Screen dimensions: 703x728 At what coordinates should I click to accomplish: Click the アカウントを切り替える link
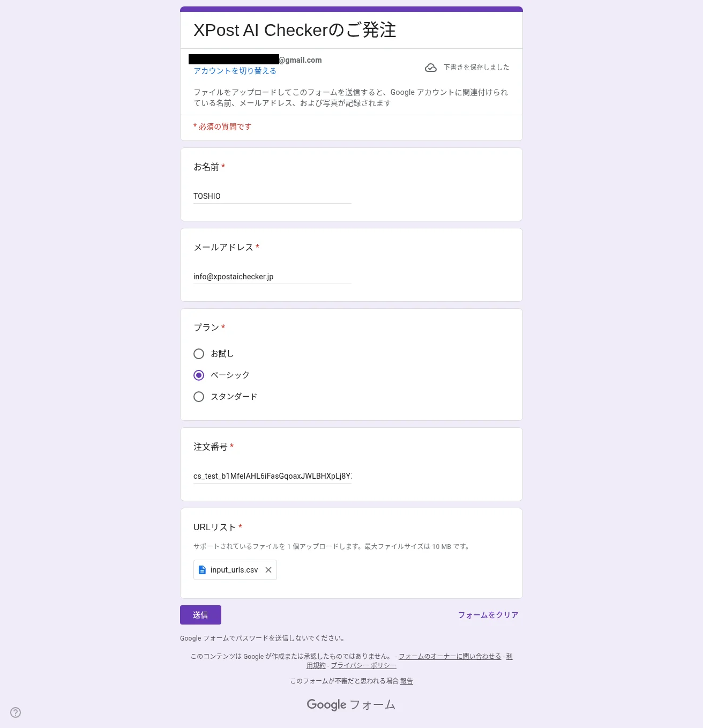tap(235, 71)
